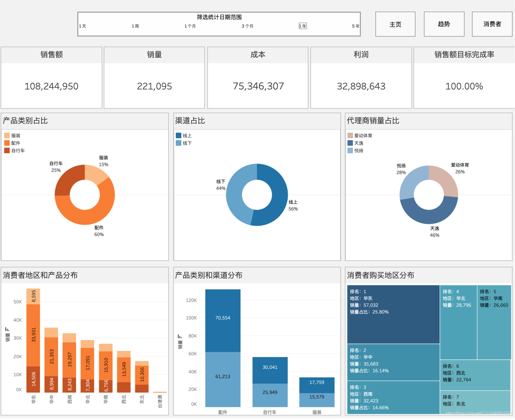This screenshot has height=420, width=515.
Task: Select the 配件 线上 bar segment 70,554
Action: coord(223,321)
